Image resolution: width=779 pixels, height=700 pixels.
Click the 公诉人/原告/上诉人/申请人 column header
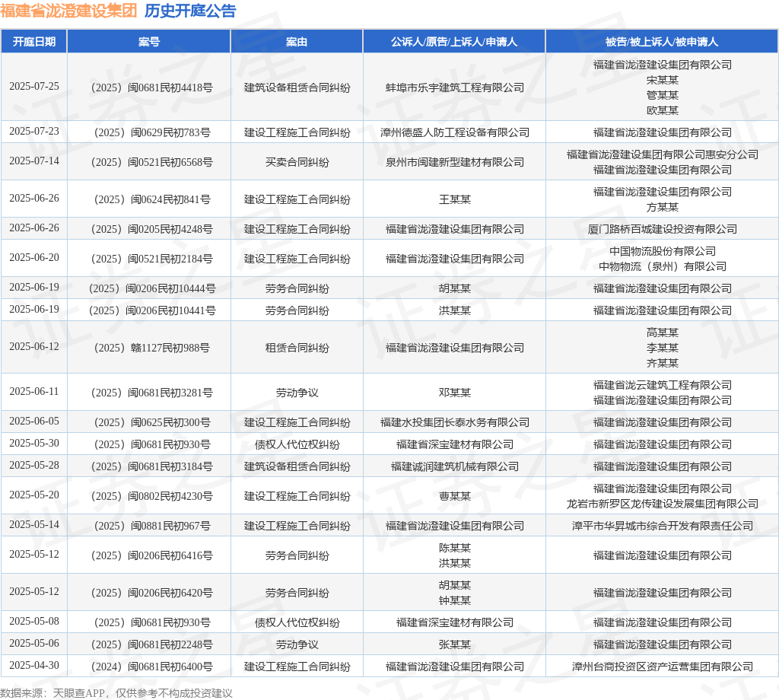pyautogui.click(x=454, y=42)
